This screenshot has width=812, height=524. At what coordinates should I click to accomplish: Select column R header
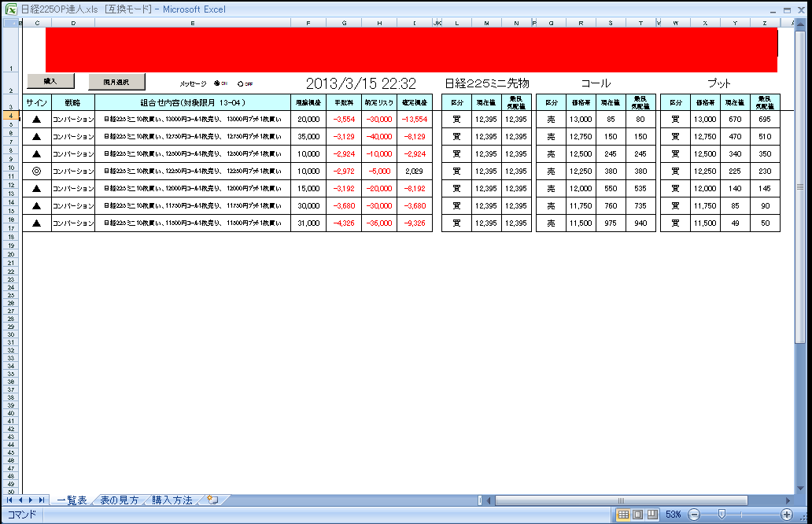[581, 23]
